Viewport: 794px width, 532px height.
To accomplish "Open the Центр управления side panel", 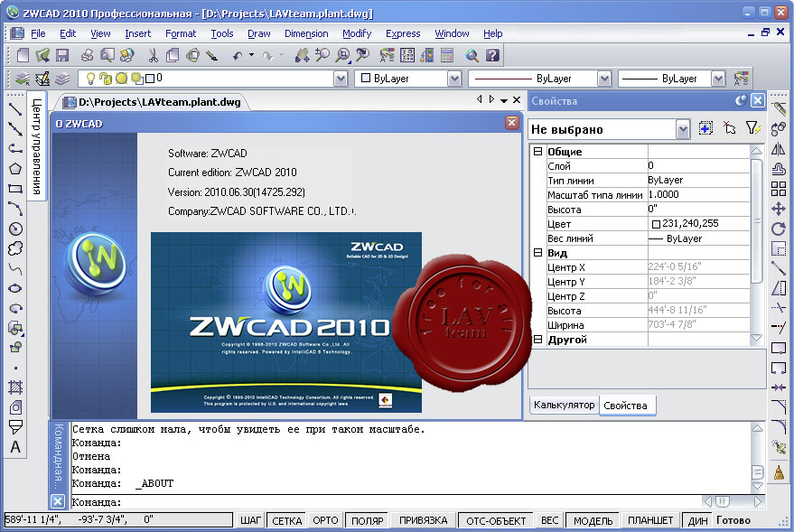I will pos(37,146).
